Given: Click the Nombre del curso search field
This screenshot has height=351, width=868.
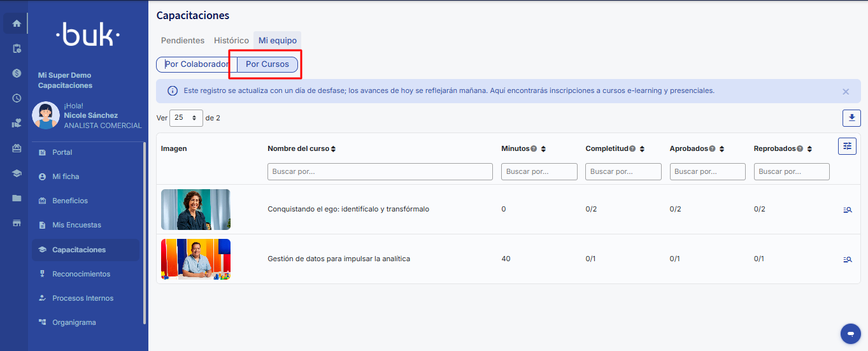Looking at the screenshot, I should [x=380, y=171].
